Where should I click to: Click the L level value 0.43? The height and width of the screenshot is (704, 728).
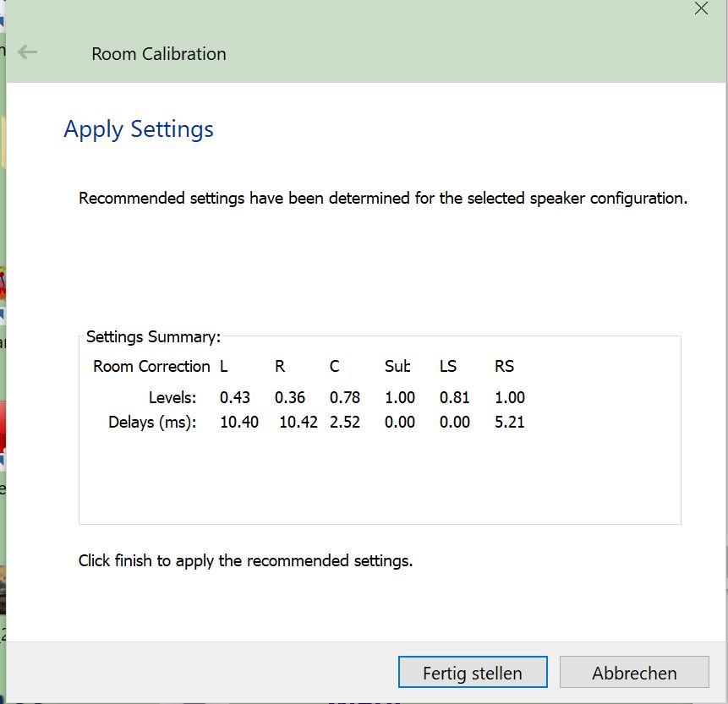[235, 397]
